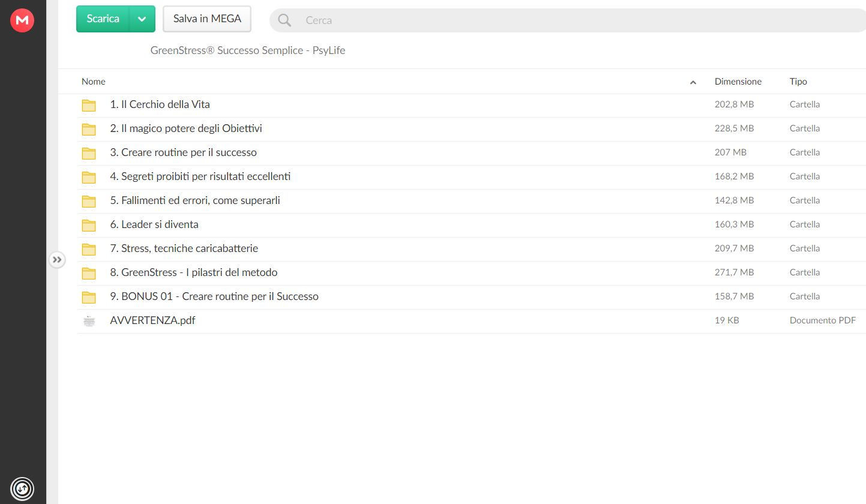Click Cartella type in the BONUS 01 row
Viewport: 866px width, 504px height.
click(805, 296)
